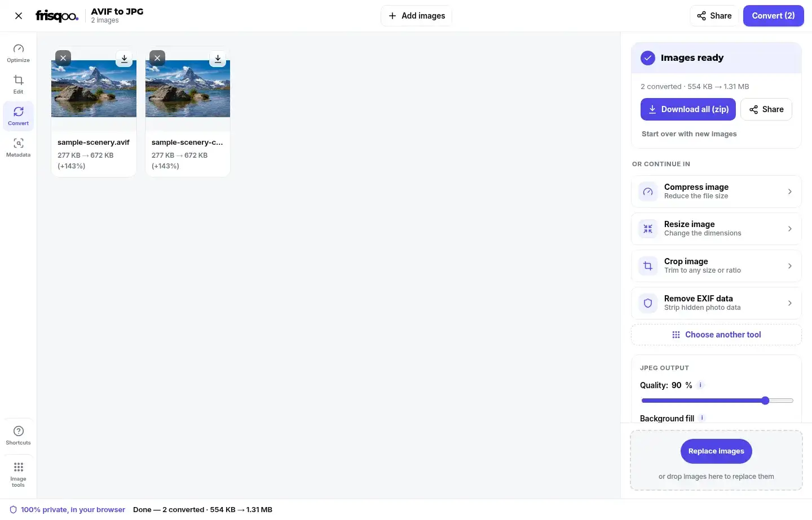
Task: Close the editor with the X icon
Action: click(19, 16)
